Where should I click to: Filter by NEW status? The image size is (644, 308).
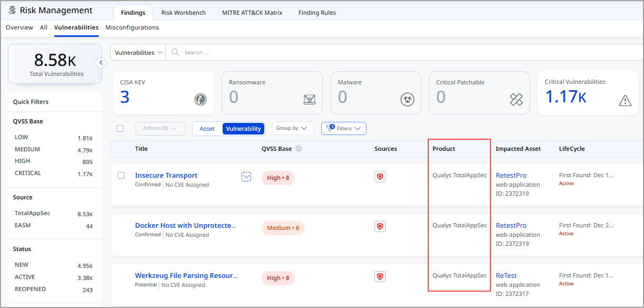(x=54, y=265)
